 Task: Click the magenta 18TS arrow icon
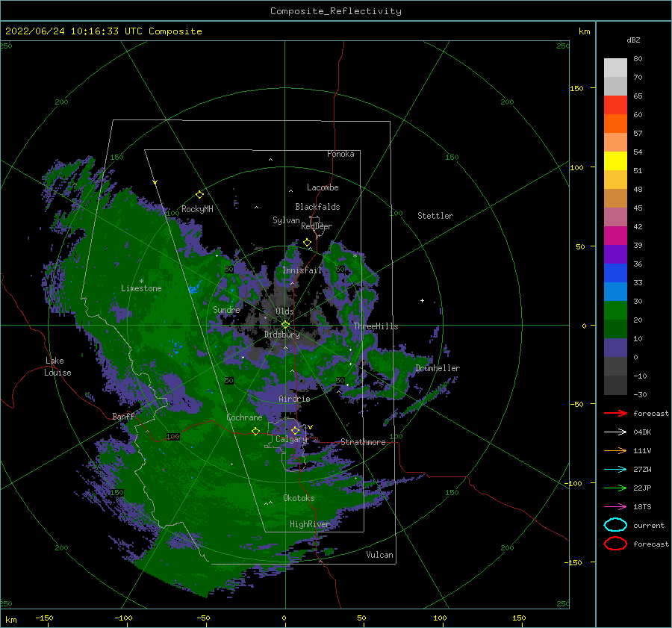[x=615, y=507]
